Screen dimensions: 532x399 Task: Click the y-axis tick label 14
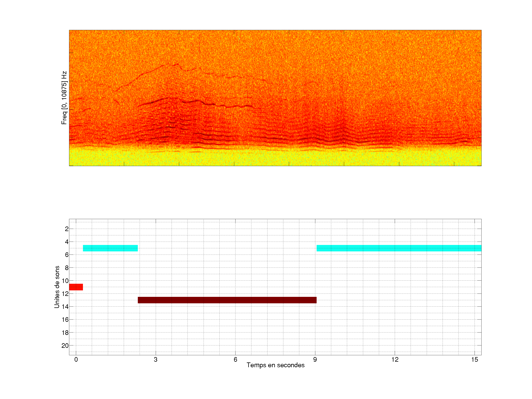[65, 307]
